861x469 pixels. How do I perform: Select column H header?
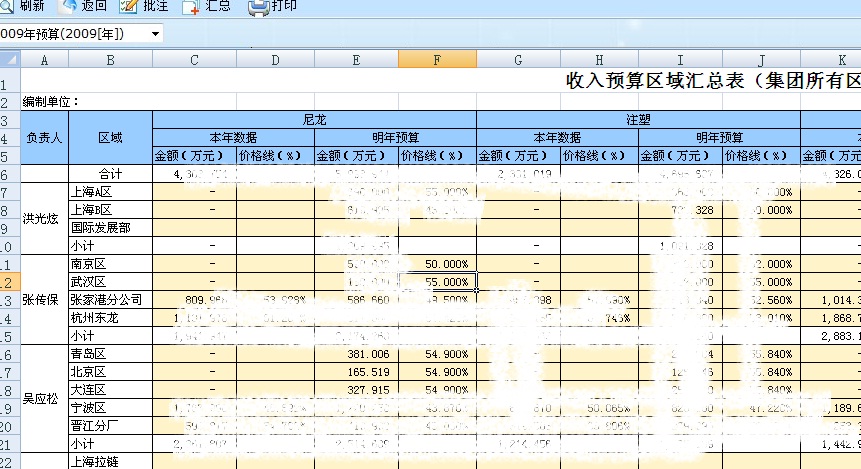pos(599,59)
